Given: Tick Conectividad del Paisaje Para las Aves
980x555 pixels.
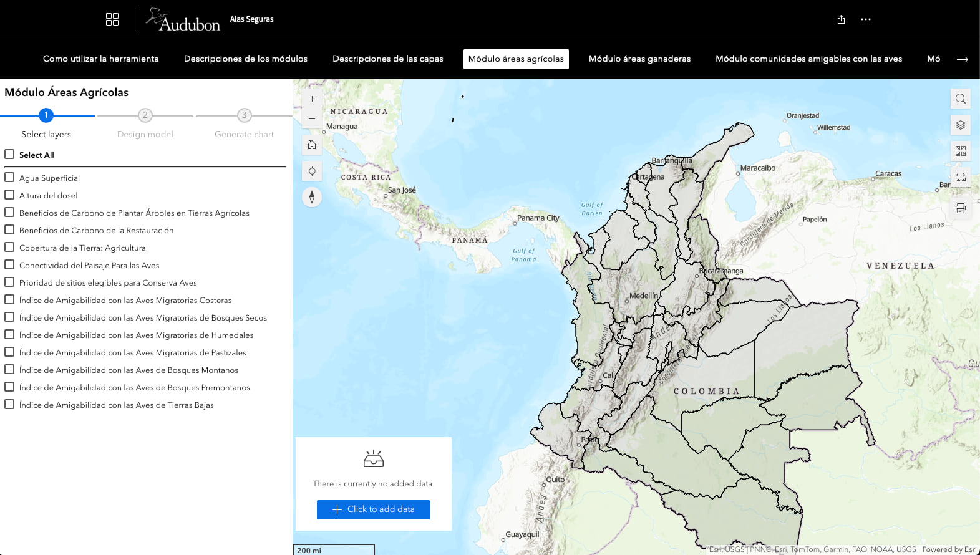Looking at the screenshot, I should pos(9,264).
